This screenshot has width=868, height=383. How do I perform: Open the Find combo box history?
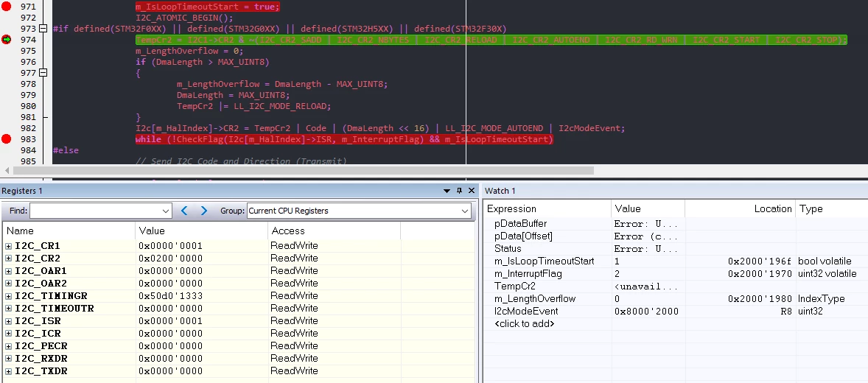point(166,211)
